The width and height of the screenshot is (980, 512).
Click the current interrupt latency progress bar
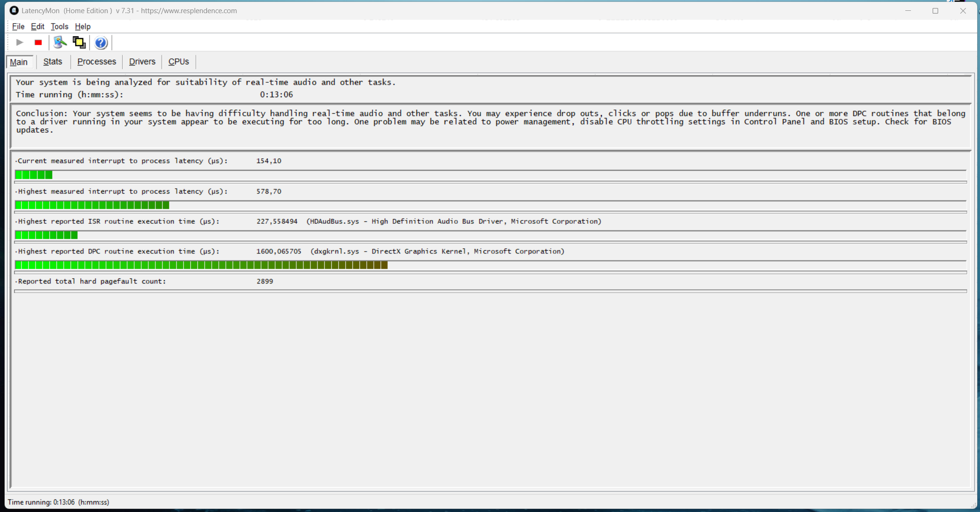tap(490, 175)
